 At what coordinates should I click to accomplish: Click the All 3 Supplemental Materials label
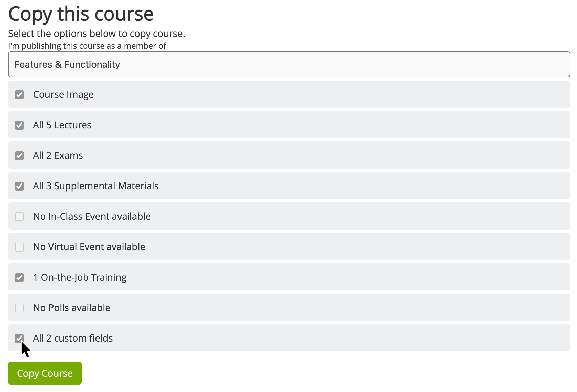tap(96, 186)
